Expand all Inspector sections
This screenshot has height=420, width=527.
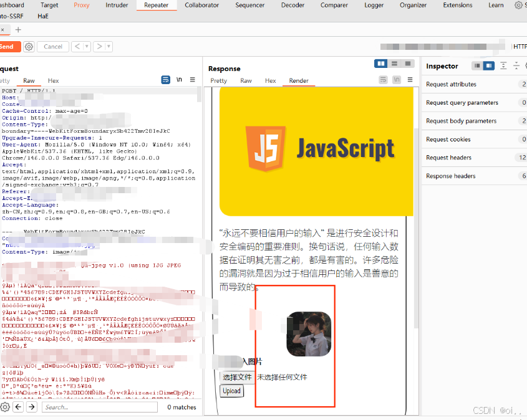click(x=503, y=66)
